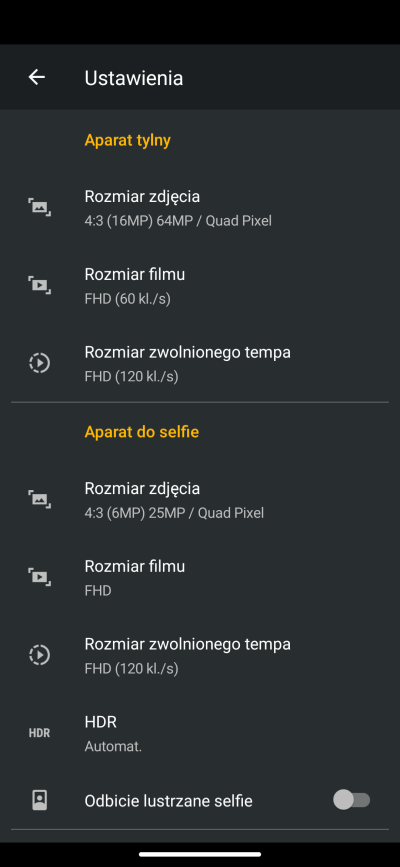This screenshot has height=867, width=400.
Task: Open selfie Rozmiar zdjęcia 4:3 (6MP) setting
Action: coord(200,500)
